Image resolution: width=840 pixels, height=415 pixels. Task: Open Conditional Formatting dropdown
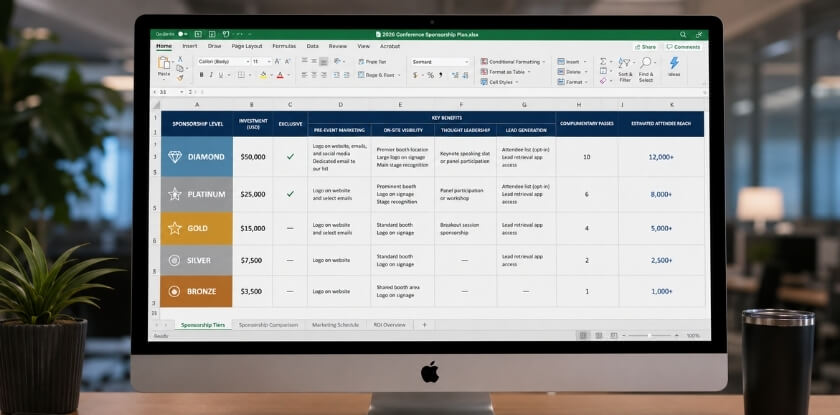(x=513, y=62)
